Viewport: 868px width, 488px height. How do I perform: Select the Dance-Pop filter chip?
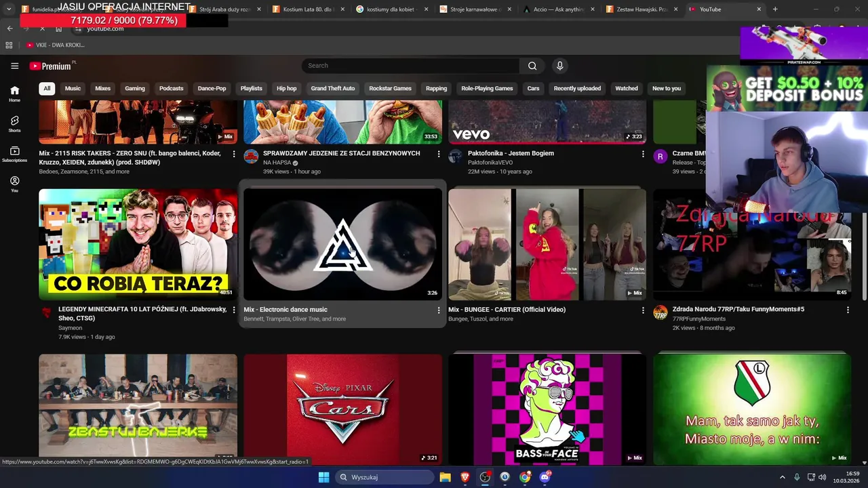click(212, 88)
